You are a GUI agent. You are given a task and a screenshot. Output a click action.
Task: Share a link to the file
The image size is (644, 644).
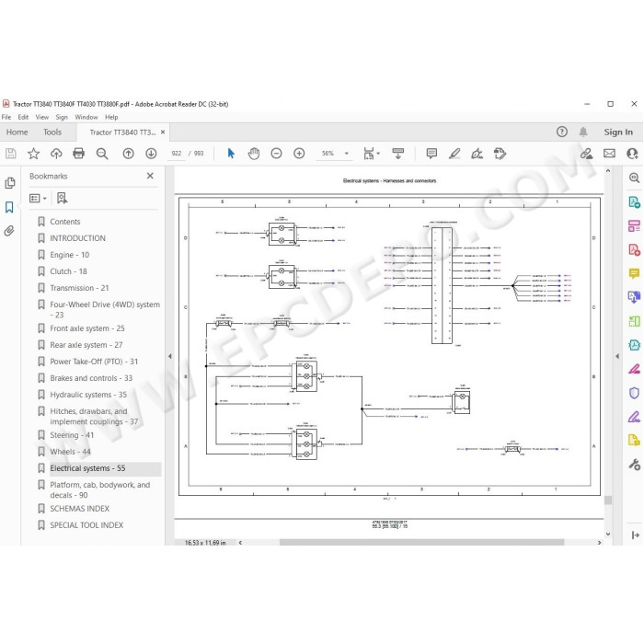(x=587, y=154)
